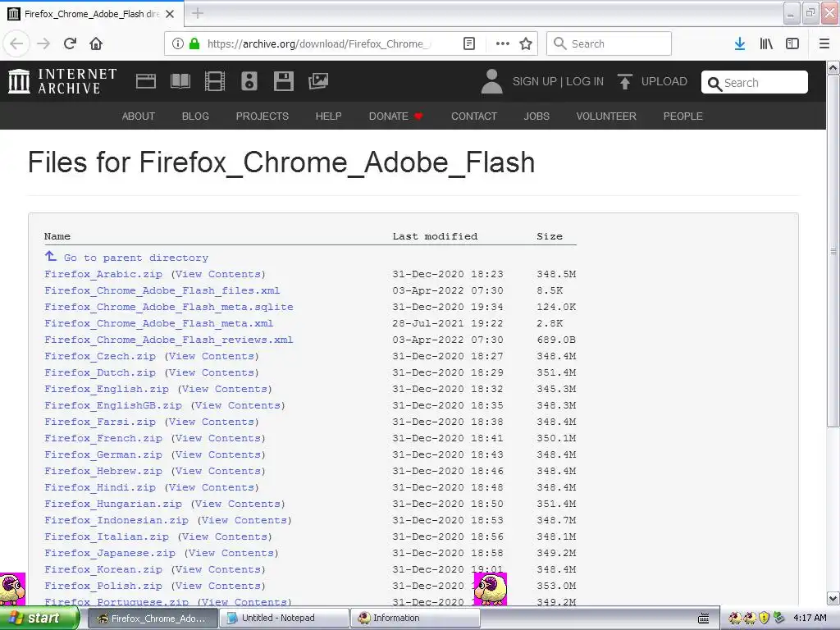840x630 pixels.
Task: Click SIGN UP link
Action: 535,81
